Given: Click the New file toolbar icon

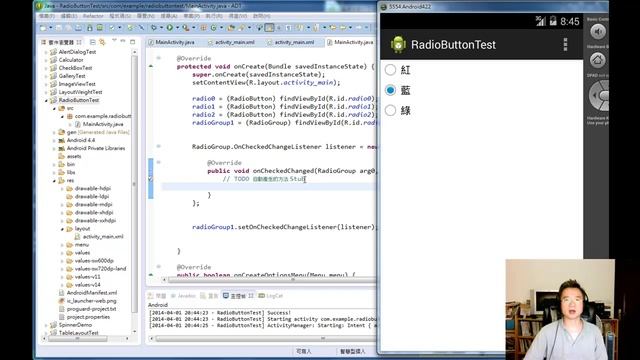Looking at the screenshot, I should point(43,28).
